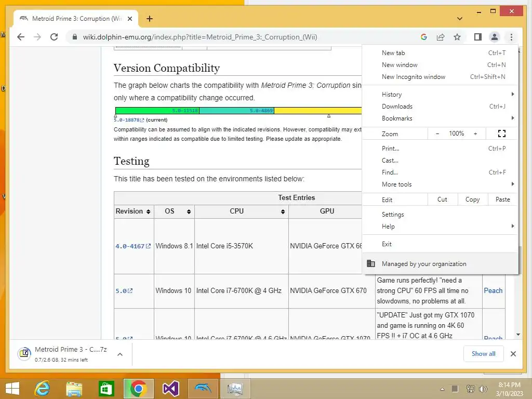Click the Google icon in address bar

(x=424, y=37)
